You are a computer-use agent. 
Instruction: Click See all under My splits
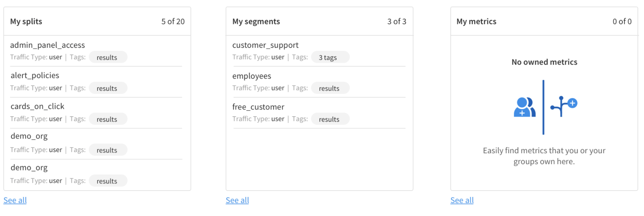click(15, 200)
